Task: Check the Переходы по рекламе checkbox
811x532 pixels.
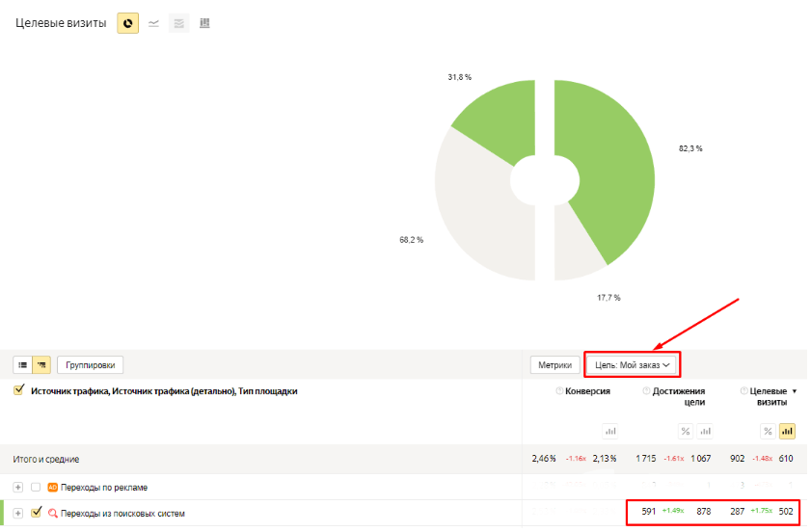Action: (36, 487)
